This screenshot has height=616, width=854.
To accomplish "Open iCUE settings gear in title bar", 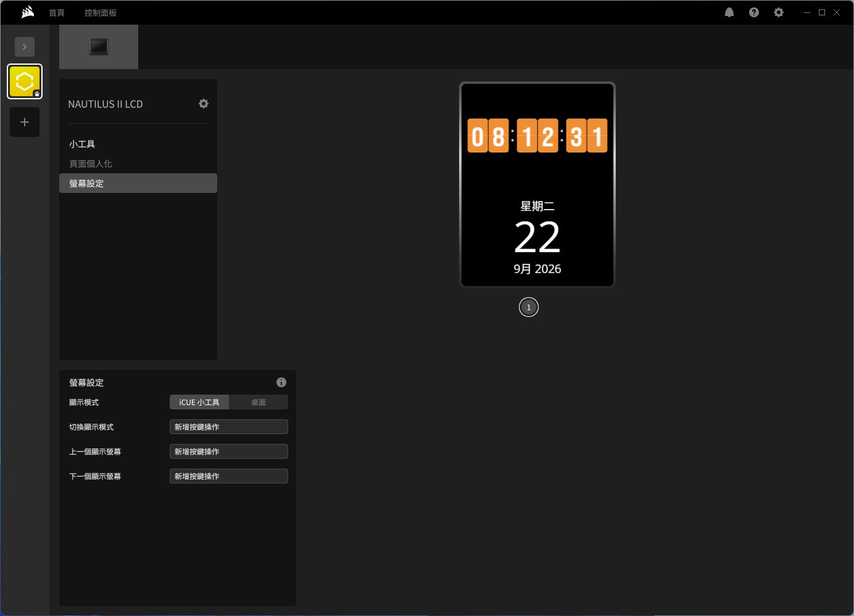I will (x=779, y=12).
